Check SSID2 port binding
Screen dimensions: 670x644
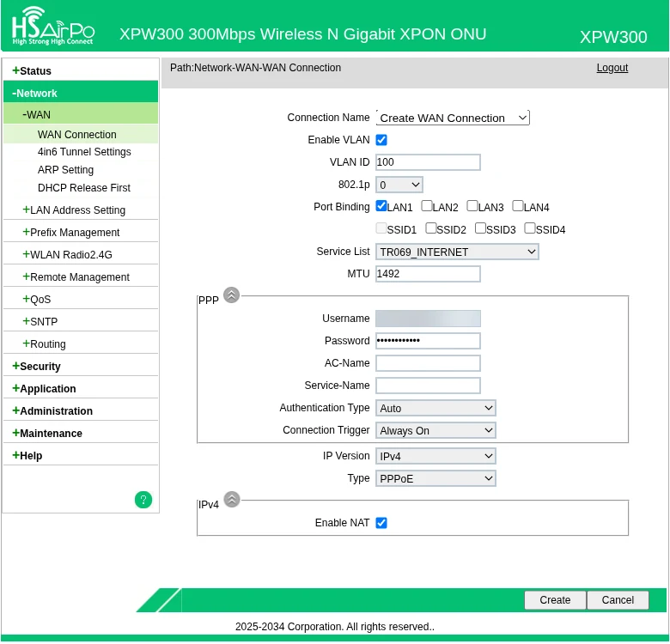coord(430,228)
